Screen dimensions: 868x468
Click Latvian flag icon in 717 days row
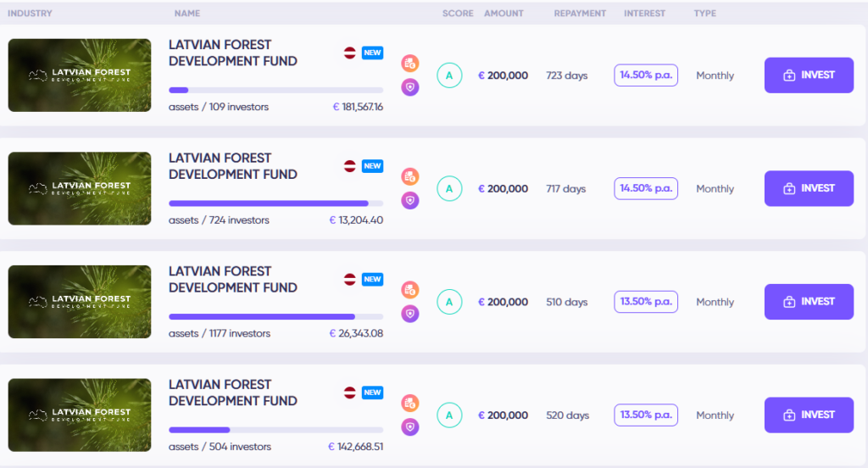click(350, 166)
